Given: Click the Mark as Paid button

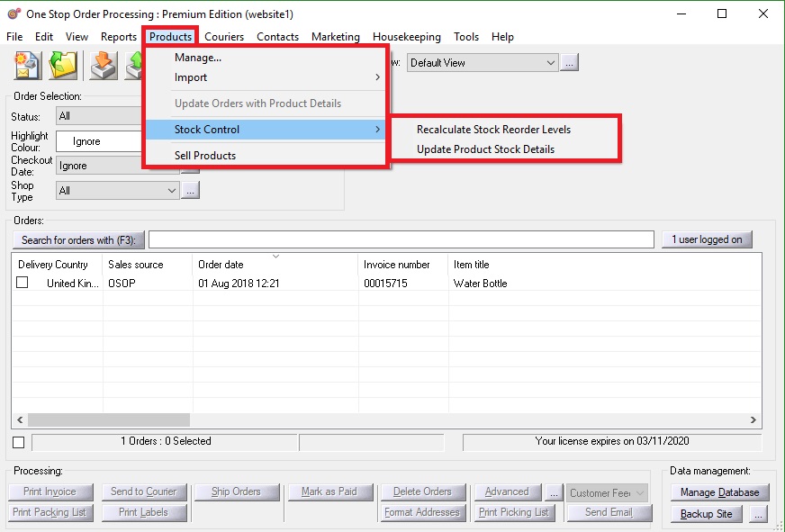Looking at the screenshot, I should (x=329, y=492).
